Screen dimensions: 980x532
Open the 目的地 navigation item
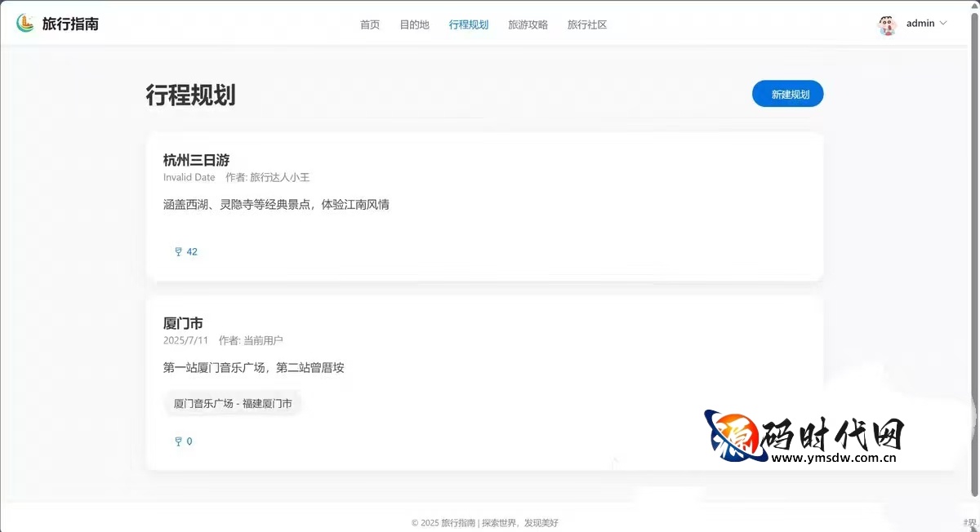click(414, 24)
